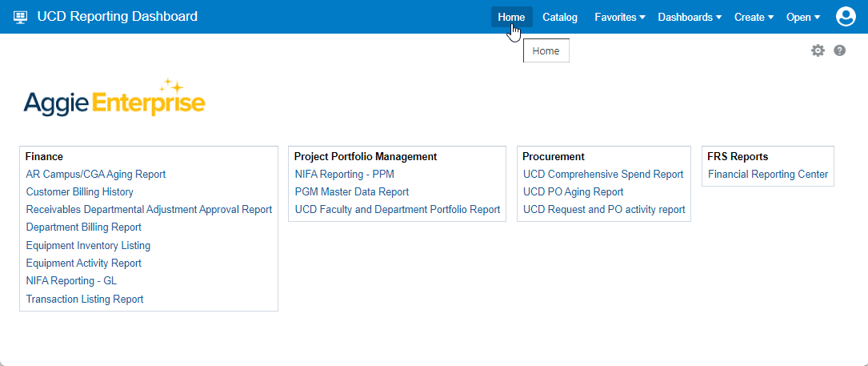868x366 pixels.
Task: Open the Create dropdown menu
Action: pyautogui.click(x=754, y=17)
